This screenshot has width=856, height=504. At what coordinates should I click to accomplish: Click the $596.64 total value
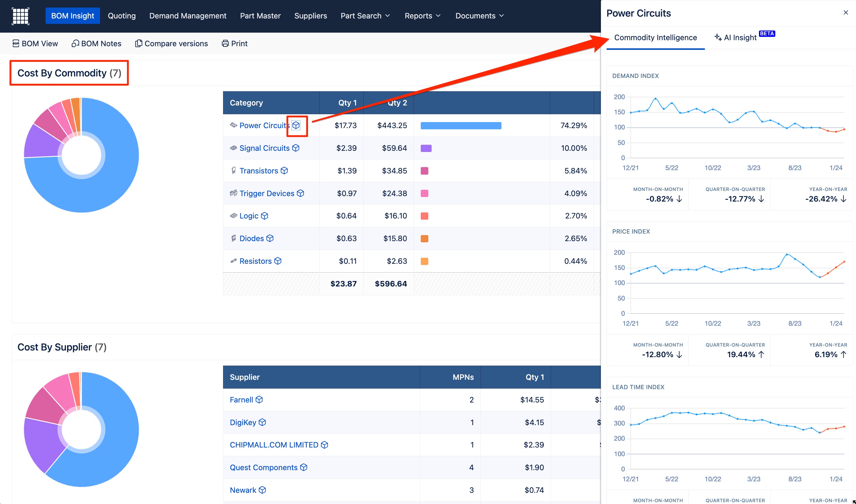(x=391, y=284)
